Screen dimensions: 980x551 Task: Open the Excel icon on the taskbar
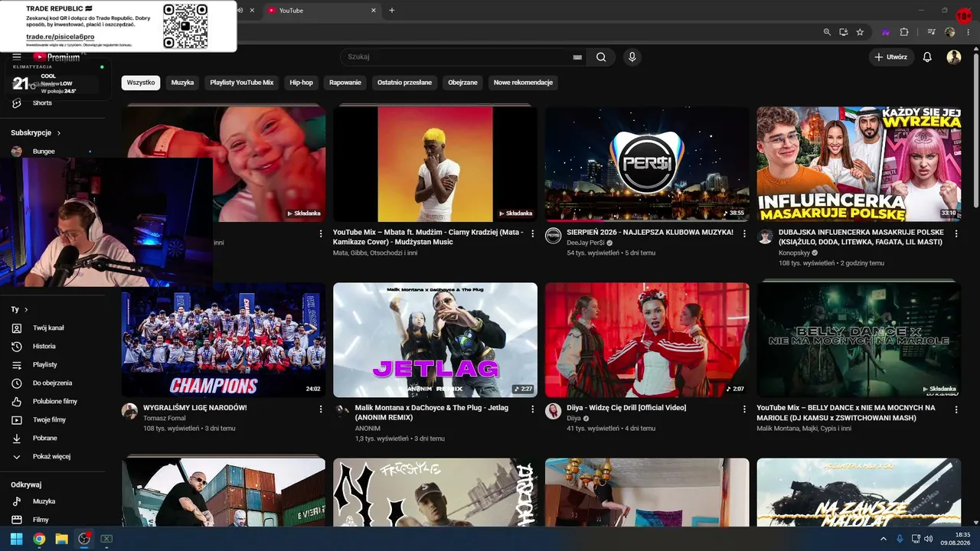click(106, 539)
